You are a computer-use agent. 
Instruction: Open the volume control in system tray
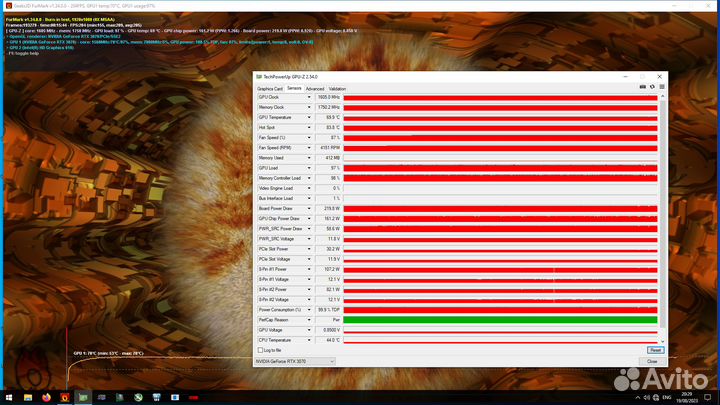[x=647, y=398]
